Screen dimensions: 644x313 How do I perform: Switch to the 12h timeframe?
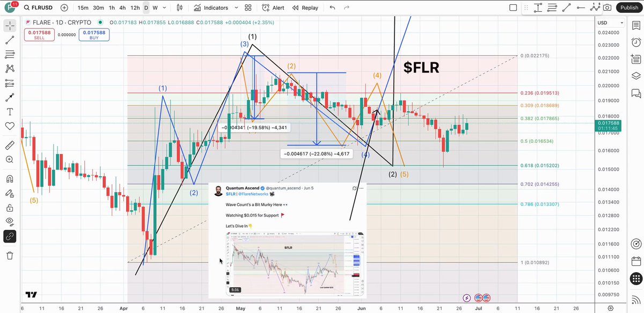pyautogui.click(x=135, y=8)
